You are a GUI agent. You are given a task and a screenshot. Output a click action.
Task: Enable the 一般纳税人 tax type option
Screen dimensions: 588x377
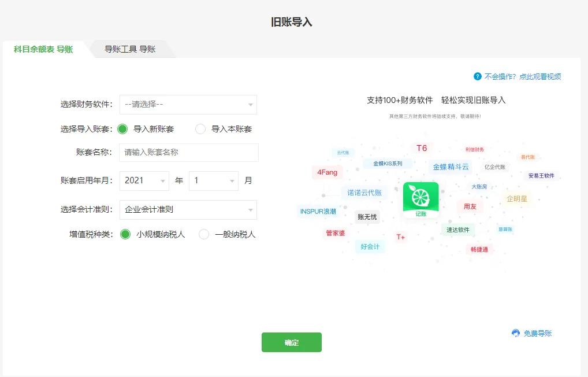tap(203, 234)
